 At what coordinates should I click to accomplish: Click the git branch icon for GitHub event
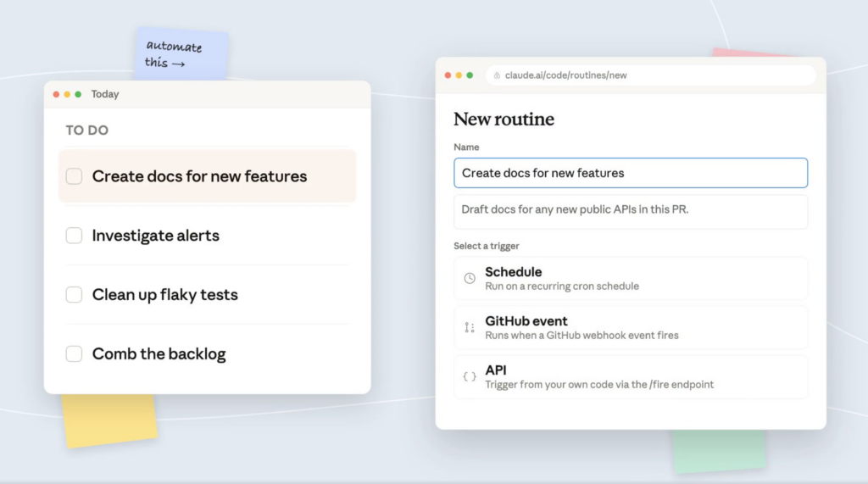470,328
